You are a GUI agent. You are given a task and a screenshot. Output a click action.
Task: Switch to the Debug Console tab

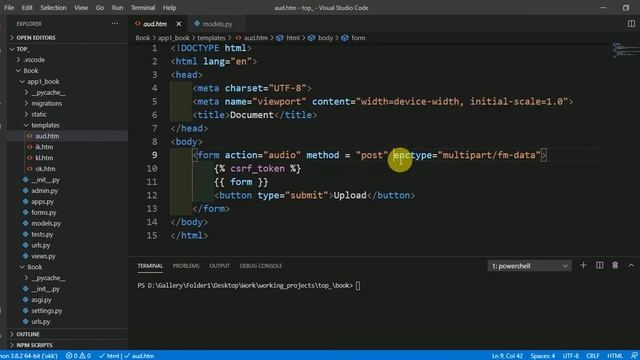(x=261, y=266)
